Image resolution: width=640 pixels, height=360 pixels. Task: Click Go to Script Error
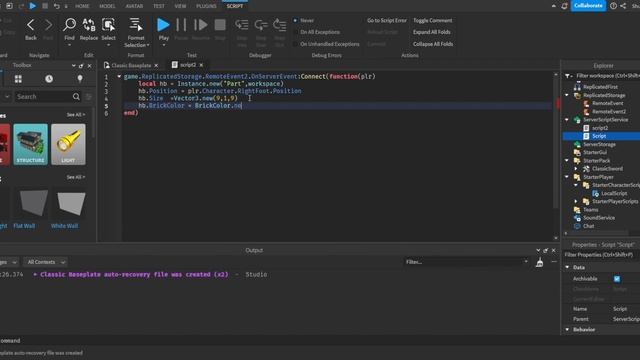[387, 20]
